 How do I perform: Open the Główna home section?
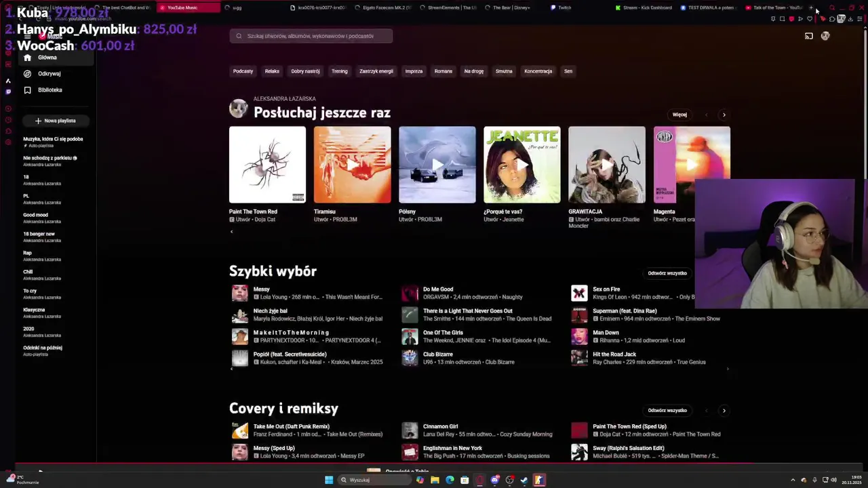pos(56,58)
